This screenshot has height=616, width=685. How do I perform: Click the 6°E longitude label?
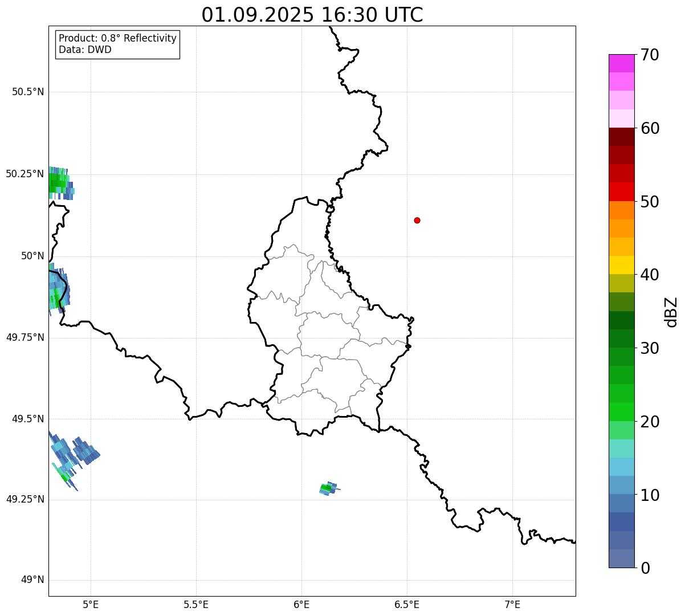301,605
